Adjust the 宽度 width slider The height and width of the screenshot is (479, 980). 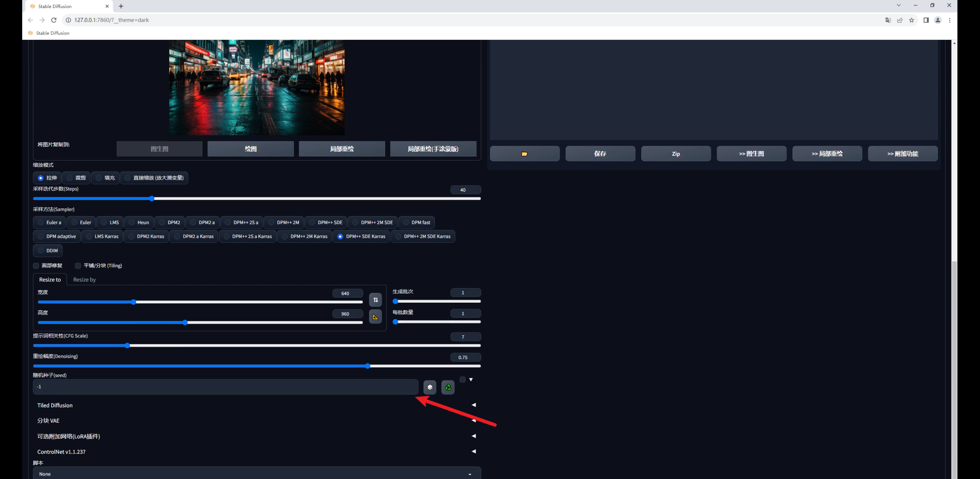200,302
